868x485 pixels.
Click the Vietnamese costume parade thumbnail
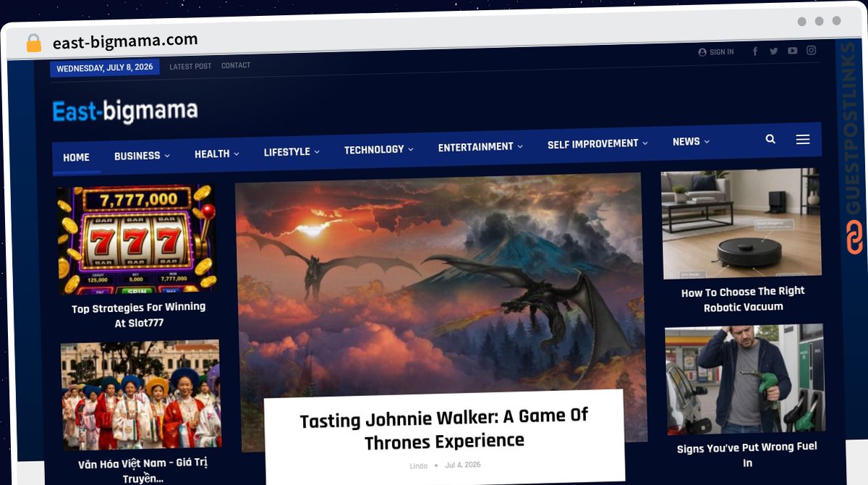click(x=140, y=395)
